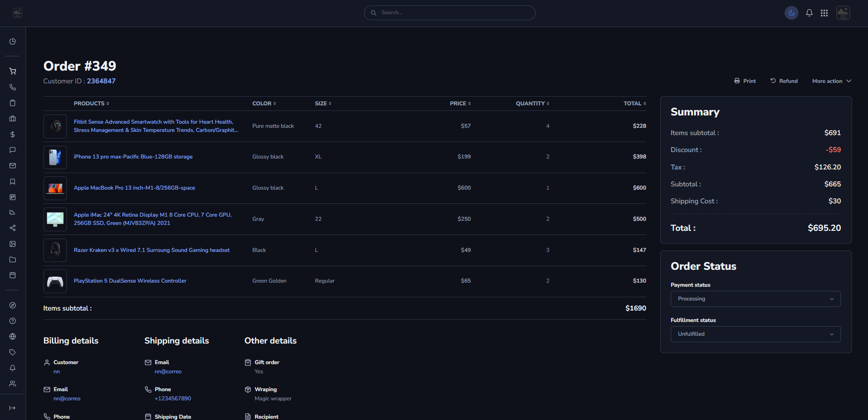Click the share nodes sidebar icon
The height and width of the screenshot is (420, 868).
pyautogui.click(x=12, y=228)
